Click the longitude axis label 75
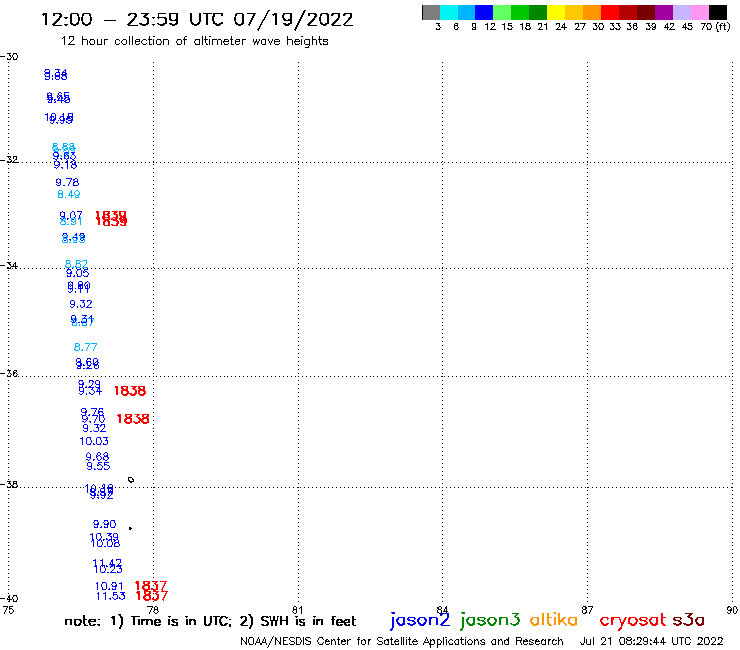Image resolution: width=740 pixels, height=650 pixels. (8, 610)
